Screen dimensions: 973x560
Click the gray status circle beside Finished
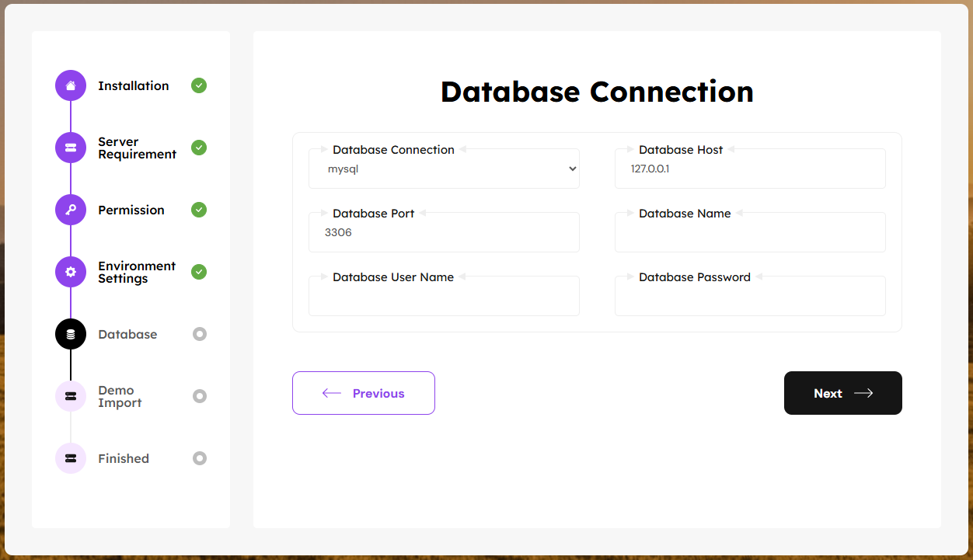pyautogui.click(x=200, y=458)
